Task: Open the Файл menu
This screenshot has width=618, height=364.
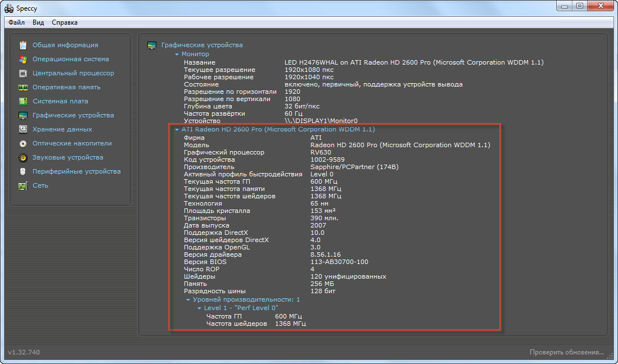Action: click(17, 22)
